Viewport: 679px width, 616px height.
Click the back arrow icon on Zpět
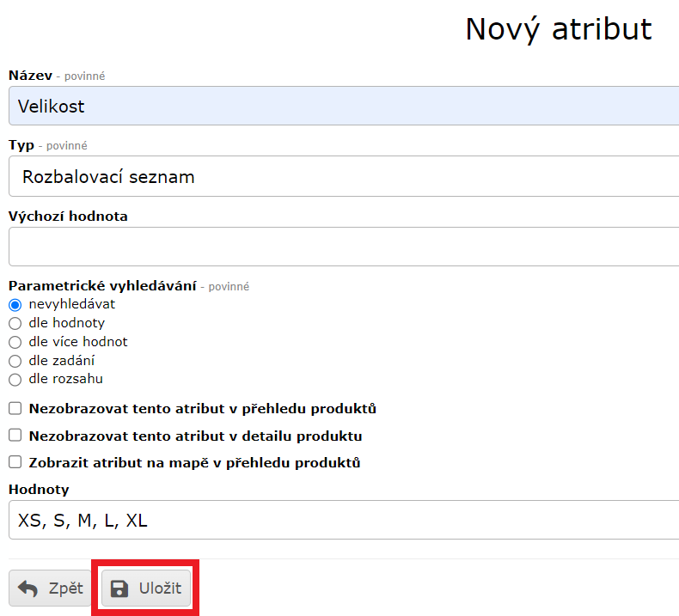tap(28, 589)
